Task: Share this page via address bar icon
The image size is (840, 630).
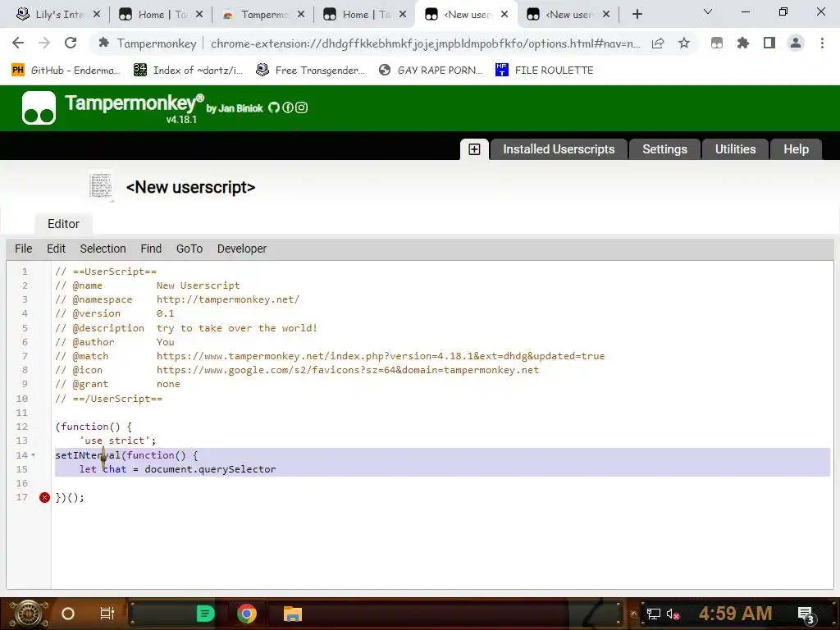Action: (658, 43)
